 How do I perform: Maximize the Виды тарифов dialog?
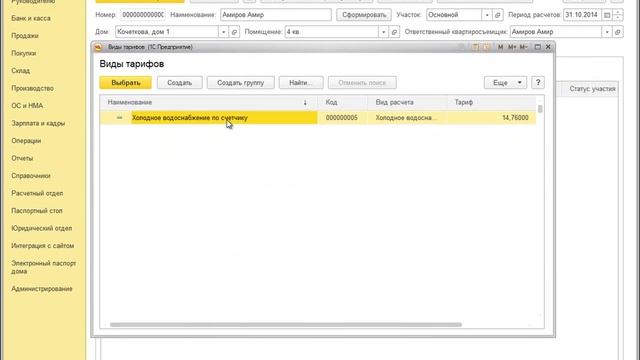coord(538,47)
